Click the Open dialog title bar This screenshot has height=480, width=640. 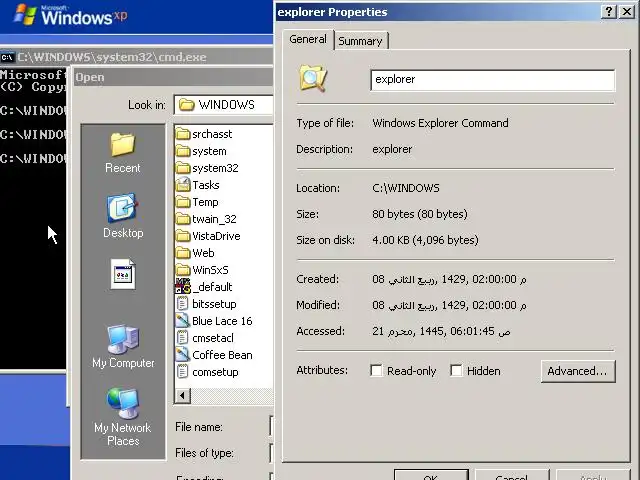[x=173, y=77]
